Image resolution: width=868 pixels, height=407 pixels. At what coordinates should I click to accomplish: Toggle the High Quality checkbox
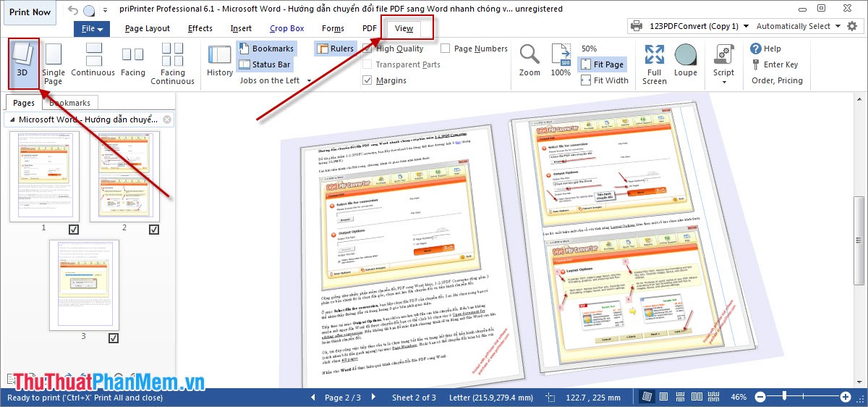pos(367,49)
